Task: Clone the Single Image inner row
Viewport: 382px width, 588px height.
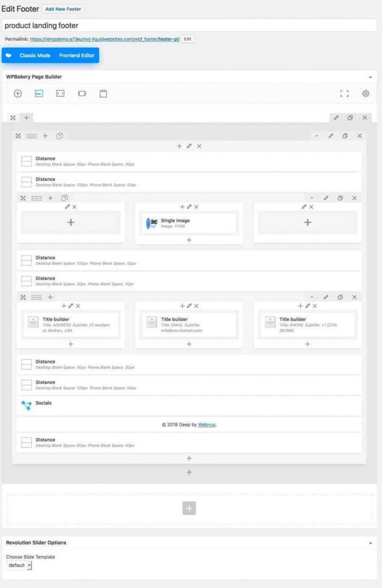Action: [340, 198]
